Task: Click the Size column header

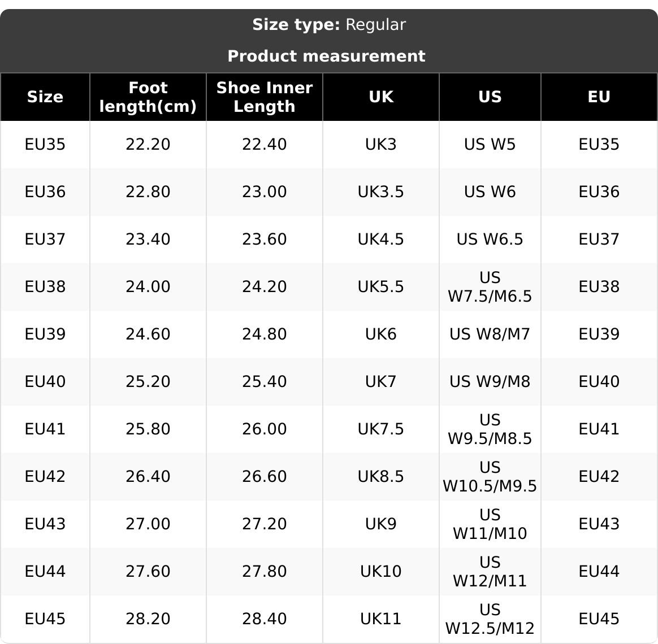Action: pos(45,97)
